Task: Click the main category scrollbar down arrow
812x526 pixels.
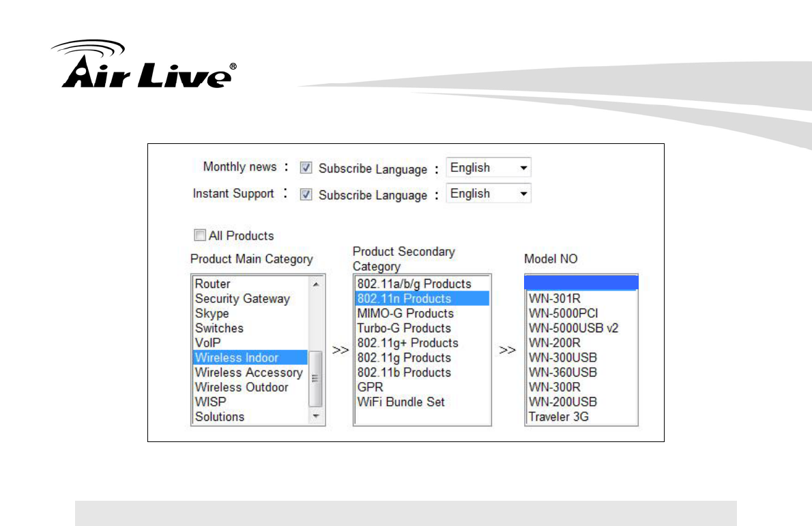Action: pyautogui.click(x=316, y=416)
